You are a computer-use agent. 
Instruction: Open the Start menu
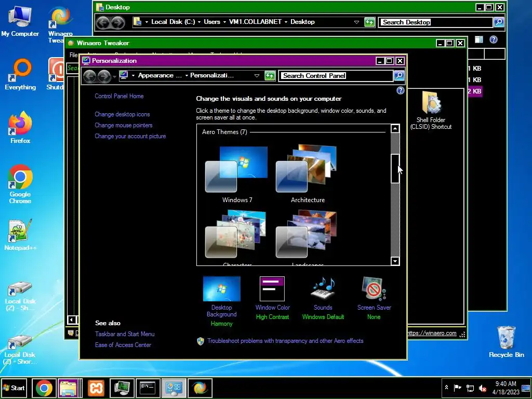click(14, 388)
